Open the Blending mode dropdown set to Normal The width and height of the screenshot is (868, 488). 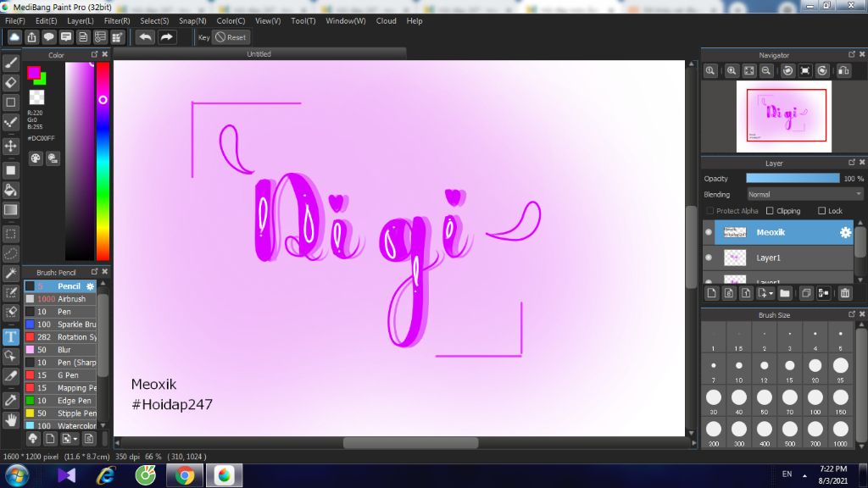(x=804, y=193)
